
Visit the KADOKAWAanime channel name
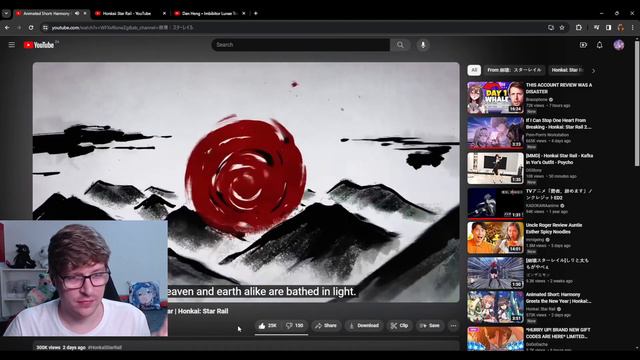[x=542, y=206]
